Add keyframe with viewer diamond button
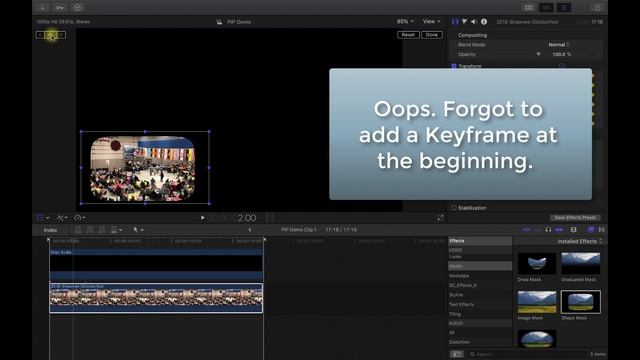This screenshot has width=640, height=360. (x=51, y=35)
